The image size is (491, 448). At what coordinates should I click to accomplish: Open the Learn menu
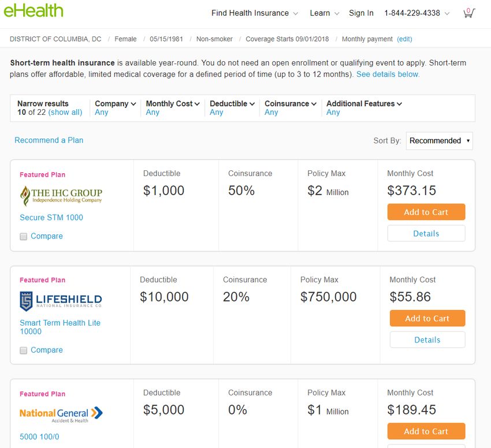click(325, 13)
